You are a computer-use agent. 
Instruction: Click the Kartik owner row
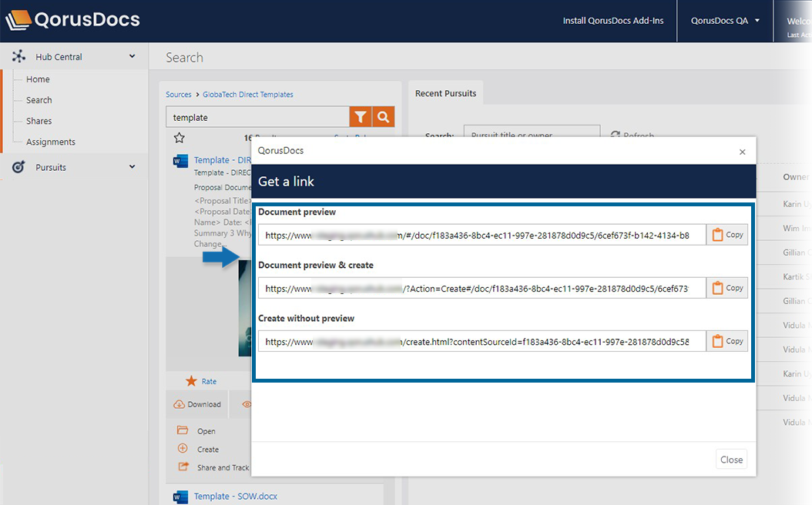click(797, 277)
